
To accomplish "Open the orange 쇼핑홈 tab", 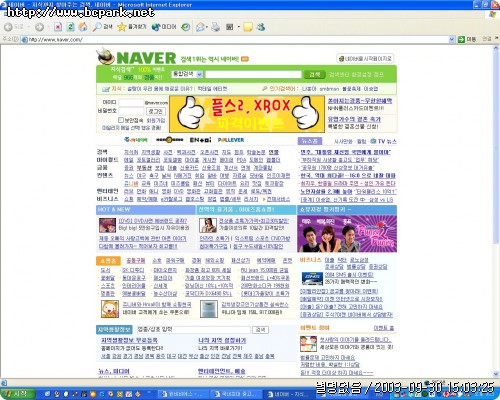I will [x=108, y=260].
